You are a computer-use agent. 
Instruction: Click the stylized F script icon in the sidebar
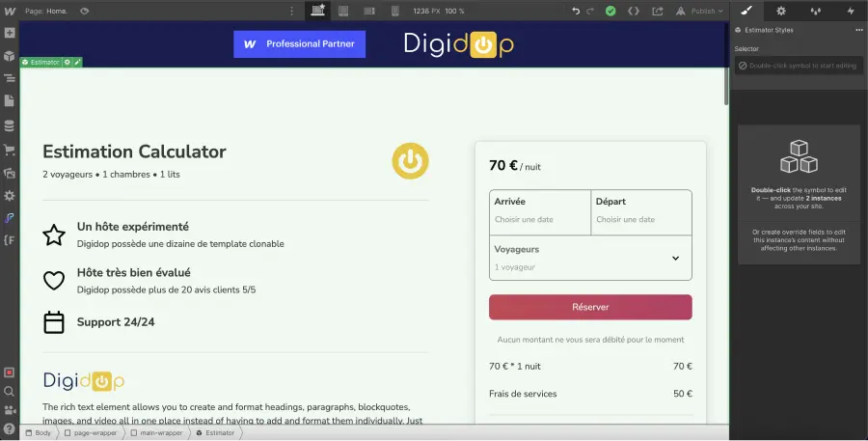10,218
